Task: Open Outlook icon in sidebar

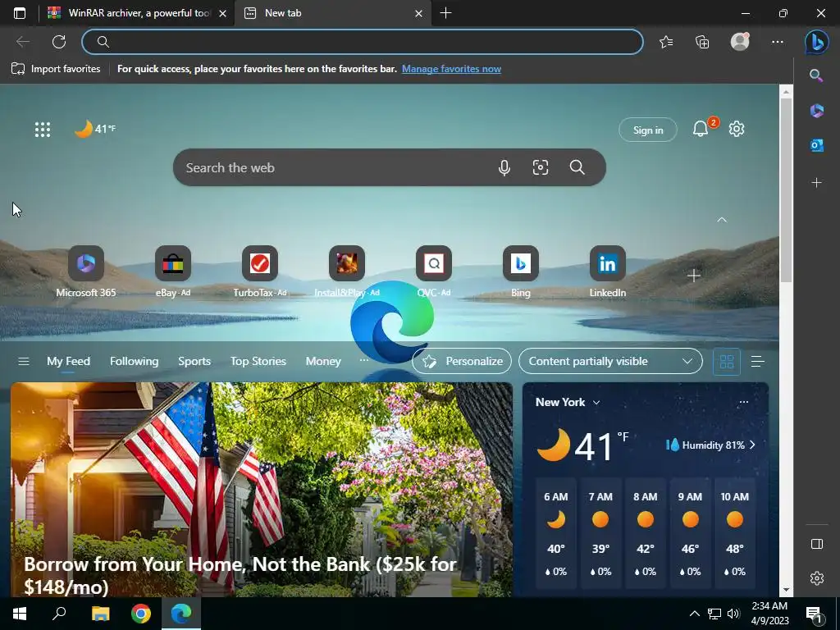Action: coord(816,145)
